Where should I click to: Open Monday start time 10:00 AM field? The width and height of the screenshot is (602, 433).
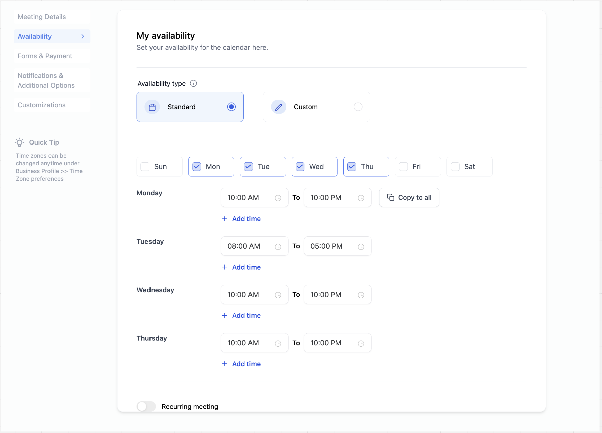(254, 198)
